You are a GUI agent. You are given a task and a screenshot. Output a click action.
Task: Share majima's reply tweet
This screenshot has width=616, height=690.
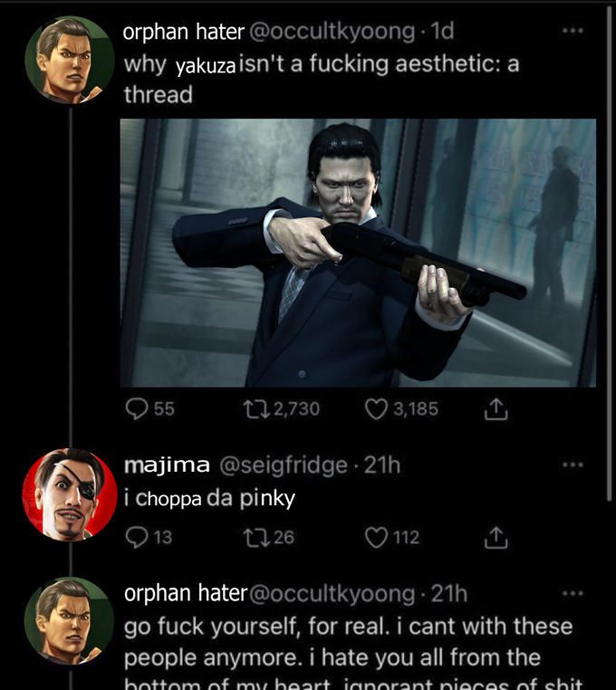495,538
